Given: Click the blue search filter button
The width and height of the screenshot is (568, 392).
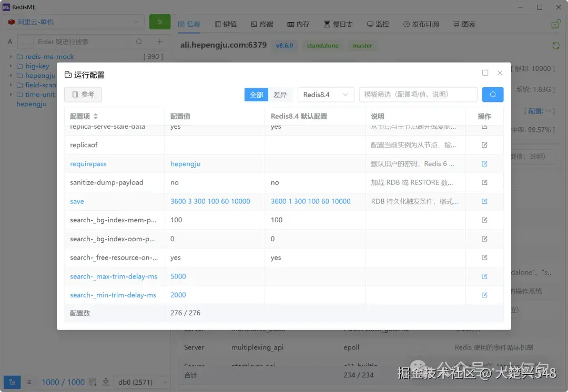Looking at the screenshot, I should (493, 95).
